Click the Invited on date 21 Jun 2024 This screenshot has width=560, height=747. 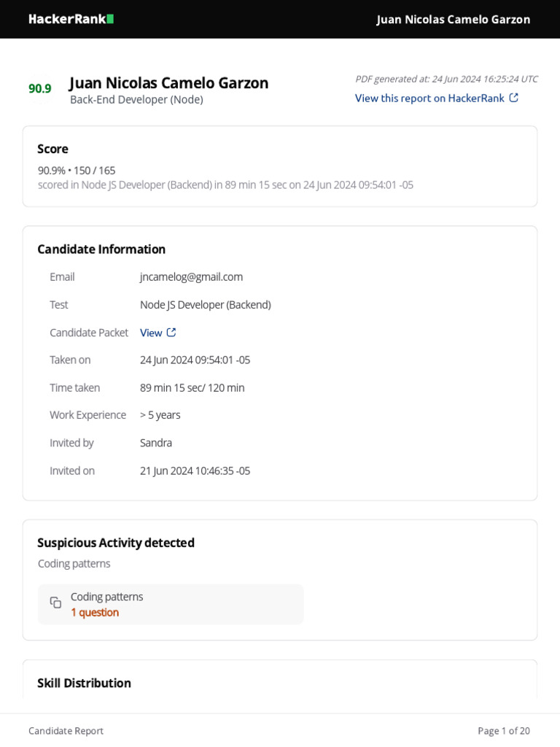(195, 471)
